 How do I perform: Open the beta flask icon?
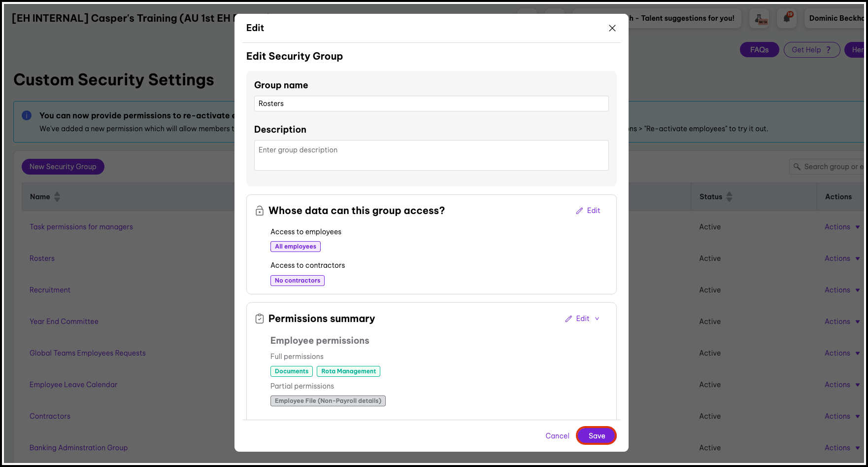(x=760, y=18)
